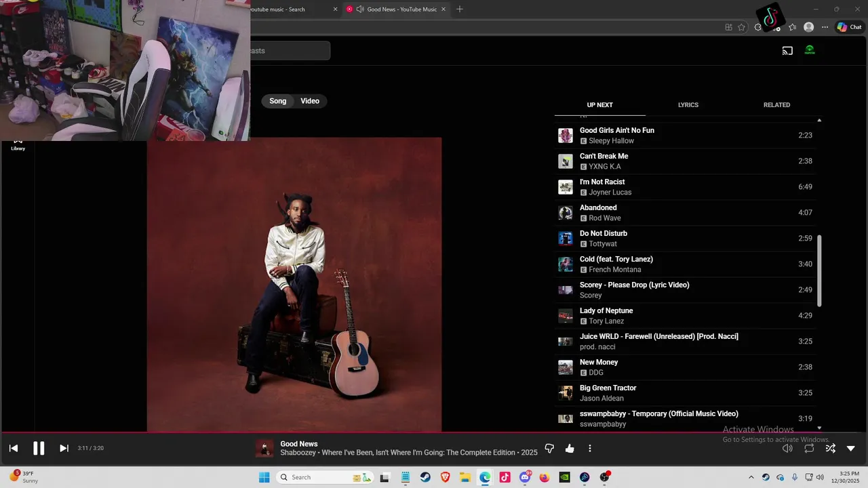868x488 pixels.
Task: Select Big Green Tractor in queue
Action: point(685,393)
